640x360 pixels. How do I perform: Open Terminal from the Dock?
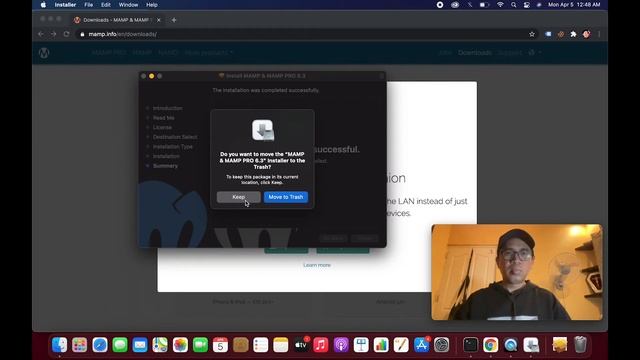470,345
